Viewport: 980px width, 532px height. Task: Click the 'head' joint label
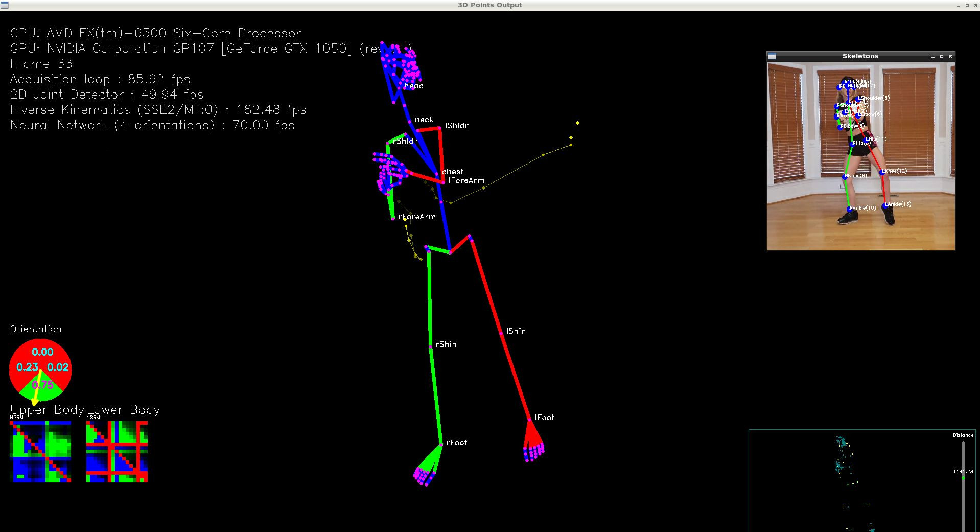(414, 86)
